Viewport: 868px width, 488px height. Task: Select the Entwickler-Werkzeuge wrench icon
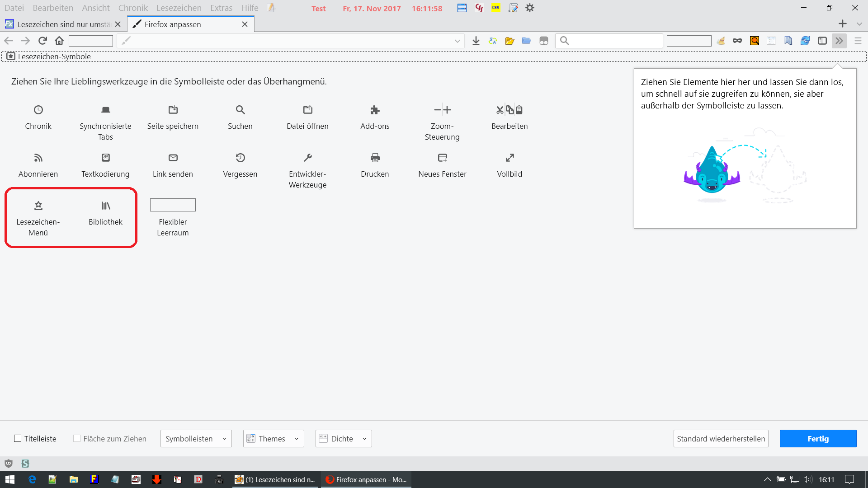[x=307, y=158]
